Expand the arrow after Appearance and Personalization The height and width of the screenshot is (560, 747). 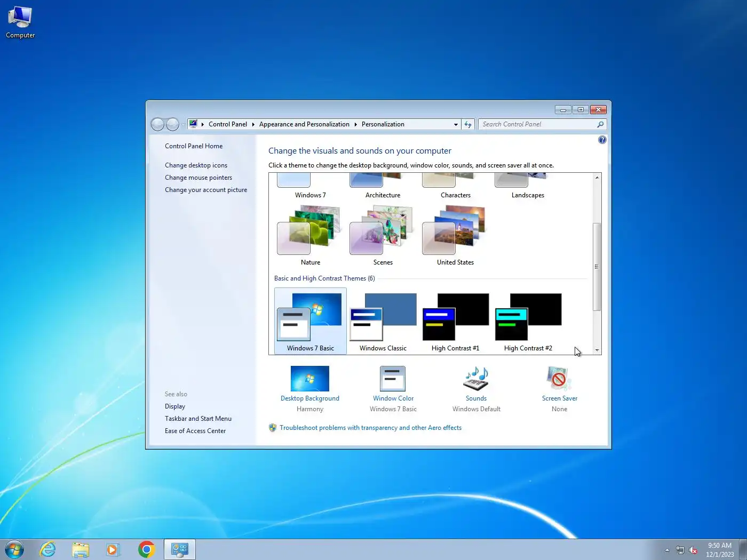tap(355, 124)
